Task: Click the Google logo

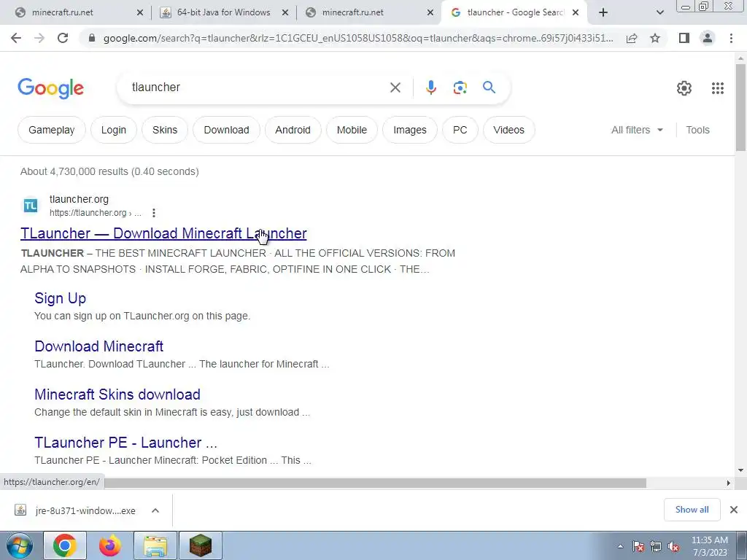Action: (x=51, y=88)
